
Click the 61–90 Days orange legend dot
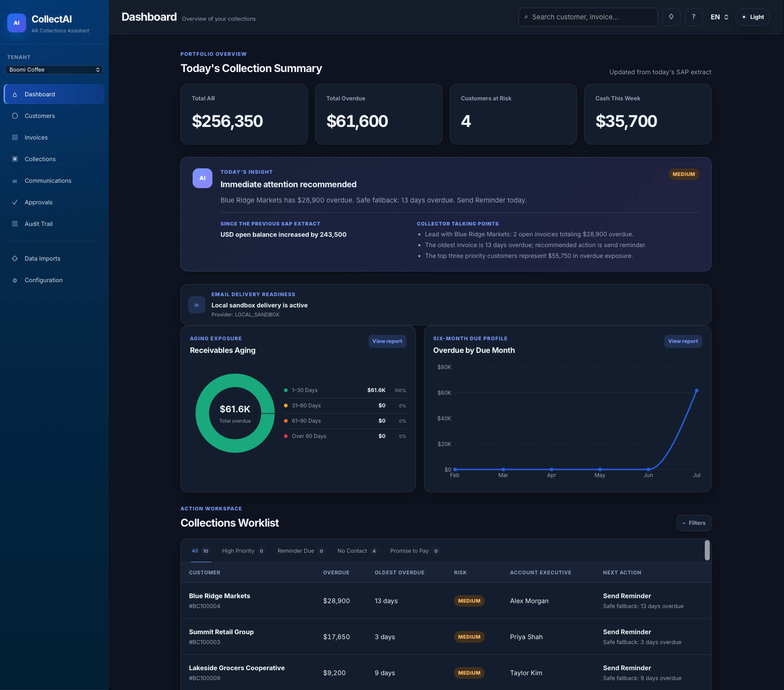click(286, 421)
